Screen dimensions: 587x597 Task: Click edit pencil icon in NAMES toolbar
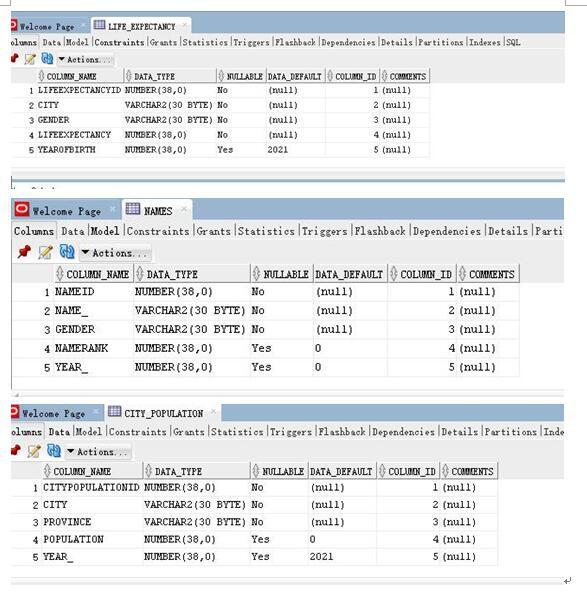click(x=45, y=252)
